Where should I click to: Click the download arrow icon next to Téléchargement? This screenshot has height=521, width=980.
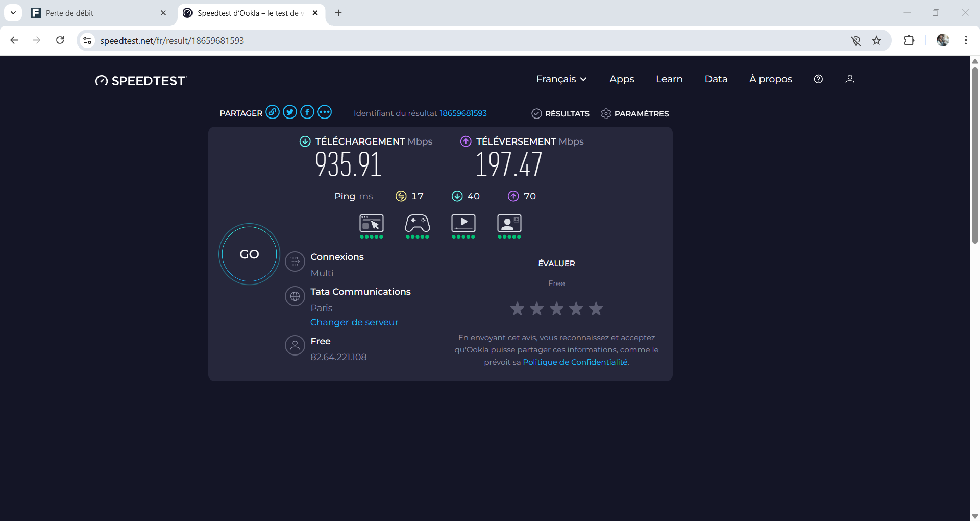305,141
